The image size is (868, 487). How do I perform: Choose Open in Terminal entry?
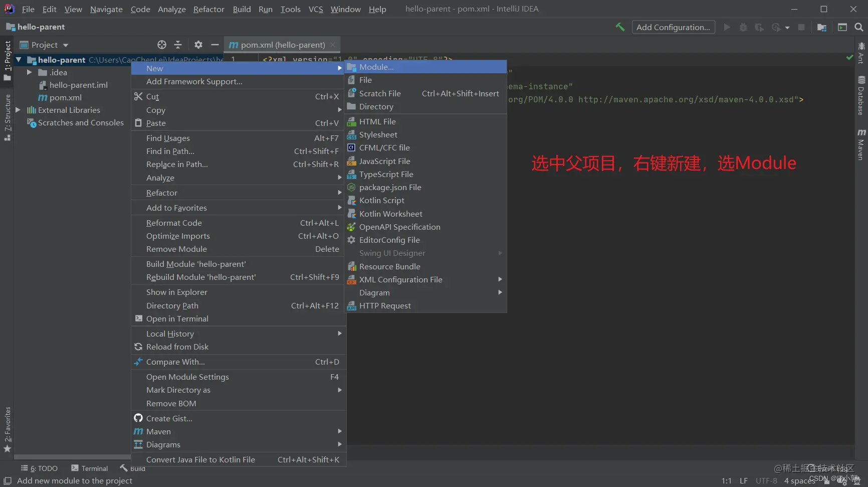point(239,318)
